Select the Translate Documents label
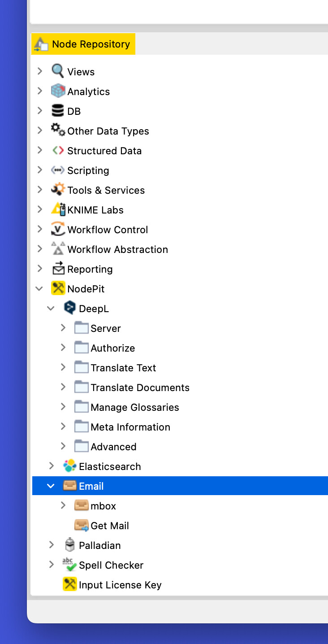 tap(140, 387)
